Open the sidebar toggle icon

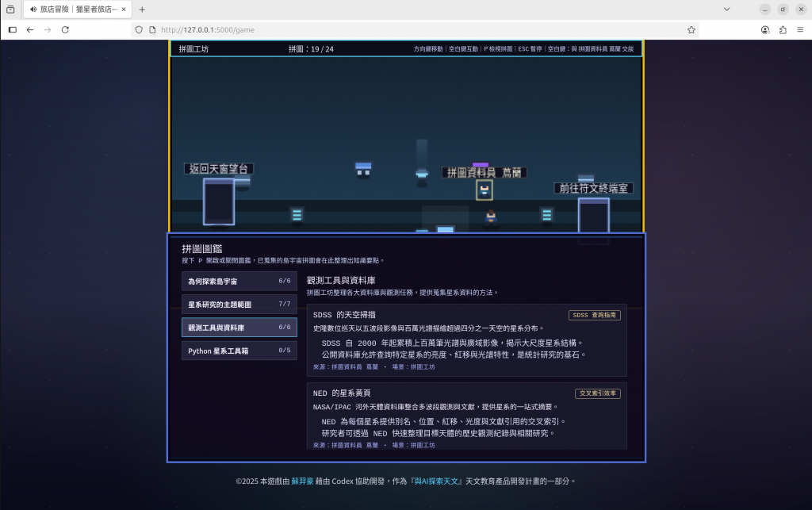pyautogui.click(x=13, y=30)
